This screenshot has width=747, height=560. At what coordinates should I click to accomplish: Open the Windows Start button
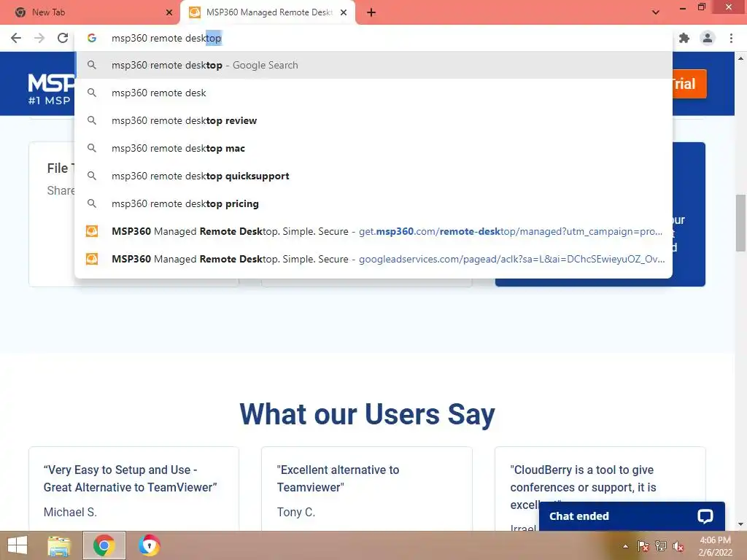pyautogui.click(x=18, y=545)
